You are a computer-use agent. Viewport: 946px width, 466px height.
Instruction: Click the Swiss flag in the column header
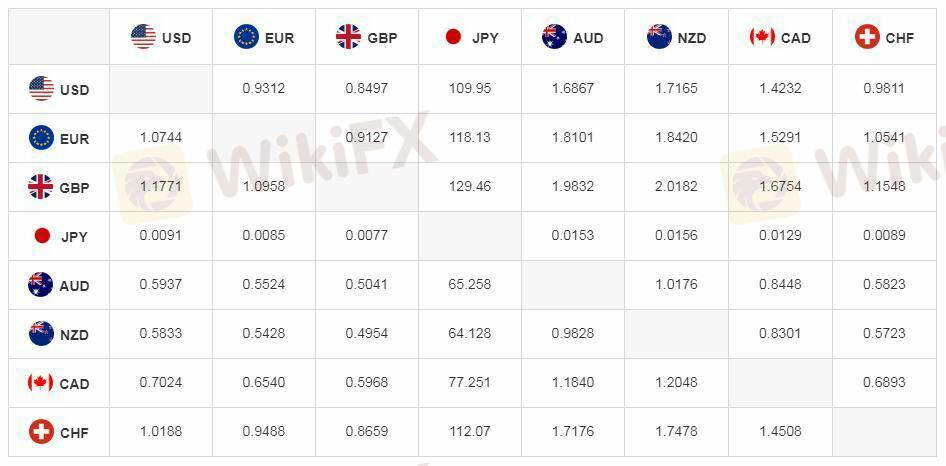coord(867,38)
